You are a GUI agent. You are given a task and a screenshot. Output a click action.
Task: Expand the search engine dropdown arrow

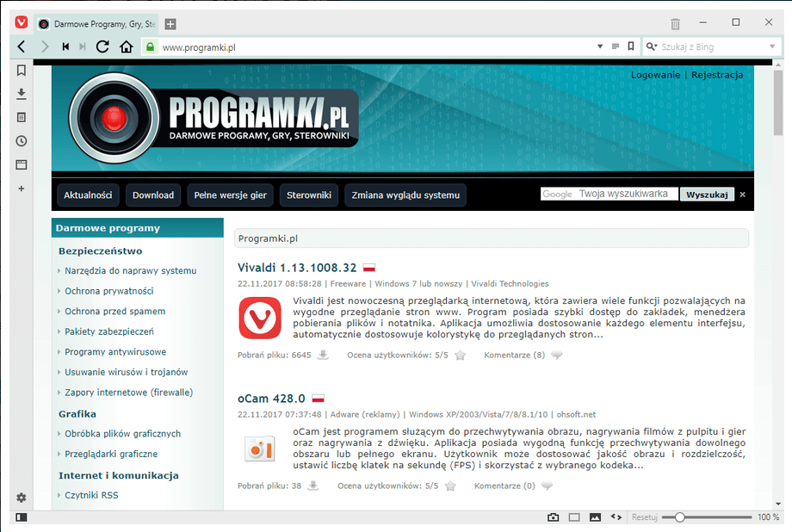(772, 46)
